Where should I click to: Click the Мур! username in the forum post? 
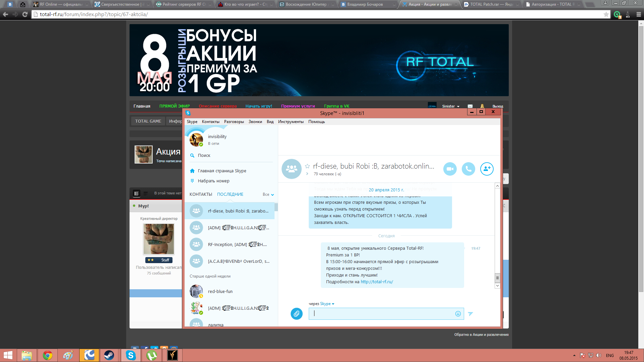click(143, 206)
